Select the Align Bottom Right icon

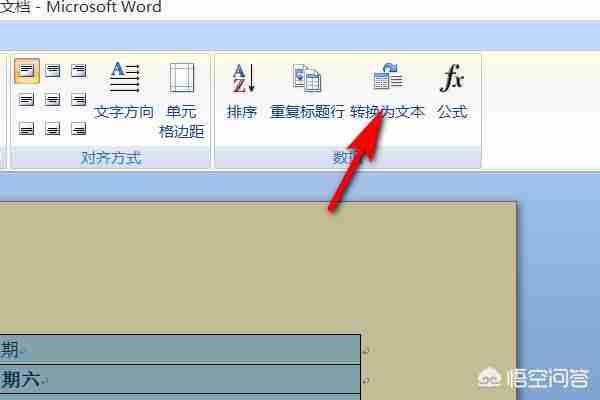coord(79,129)
